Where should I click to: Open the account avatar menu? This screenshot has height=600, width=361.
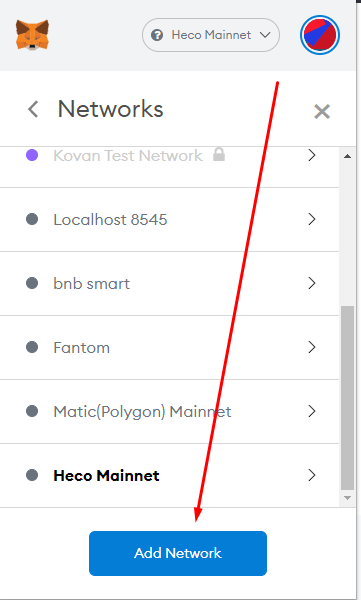(x=320, y=35)
